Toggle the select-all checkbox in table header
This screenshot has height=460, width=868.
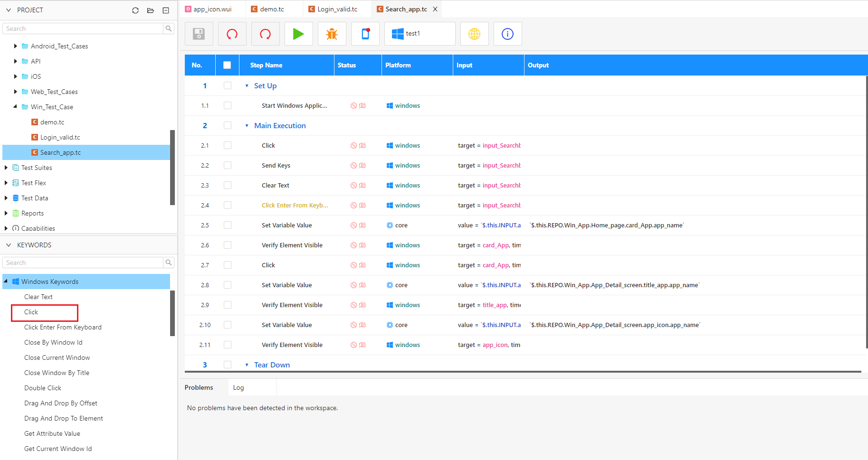click(x=227, y=65)
